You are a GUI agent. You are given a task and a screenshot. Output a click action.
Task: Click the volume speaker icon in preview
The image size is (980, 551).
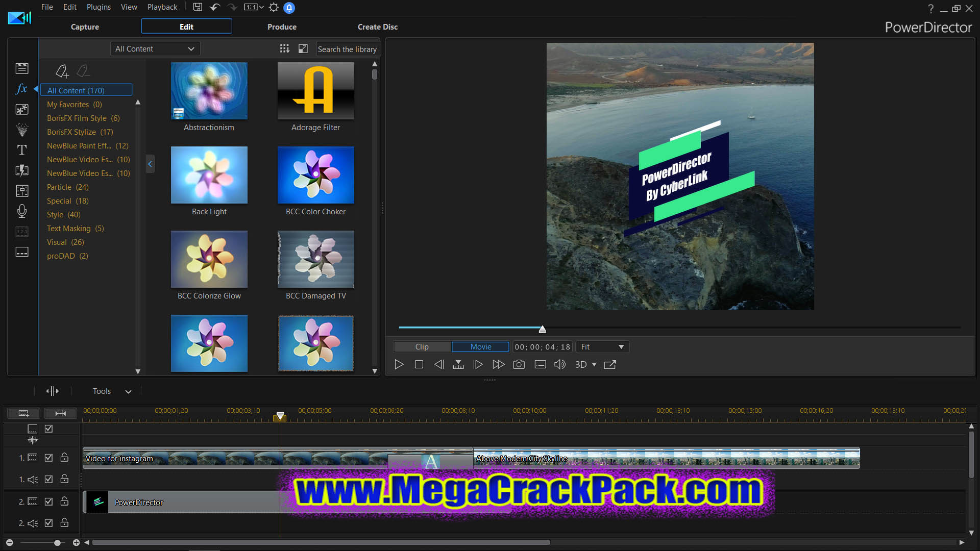click(x=560, y=364)
